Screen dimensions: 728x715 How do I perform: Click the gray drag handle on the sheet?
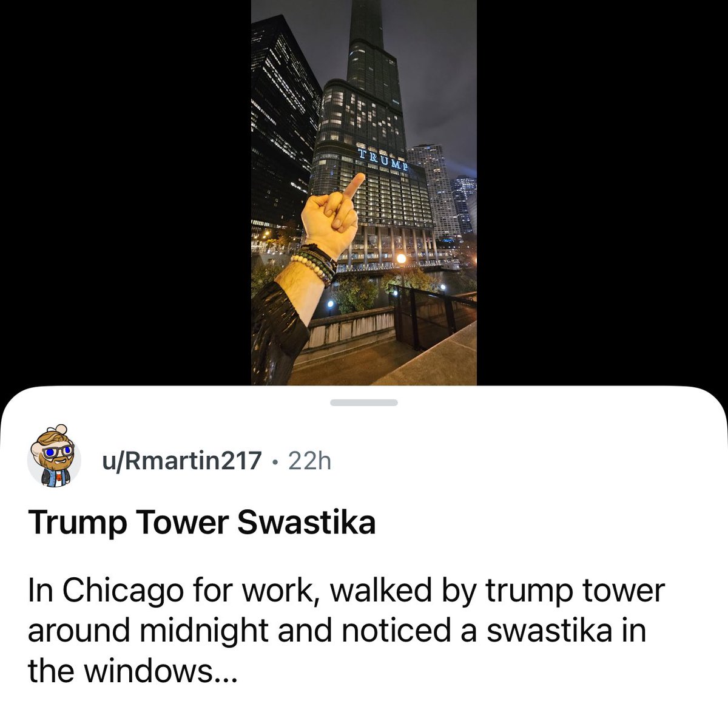(x=364, y=402)
